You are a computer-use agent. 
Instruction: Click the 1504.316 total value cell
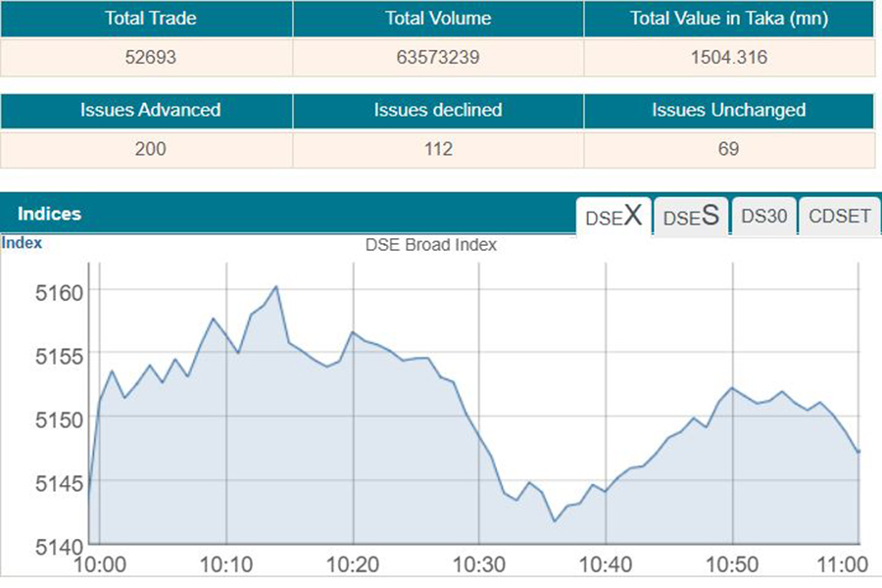(728, 58)
